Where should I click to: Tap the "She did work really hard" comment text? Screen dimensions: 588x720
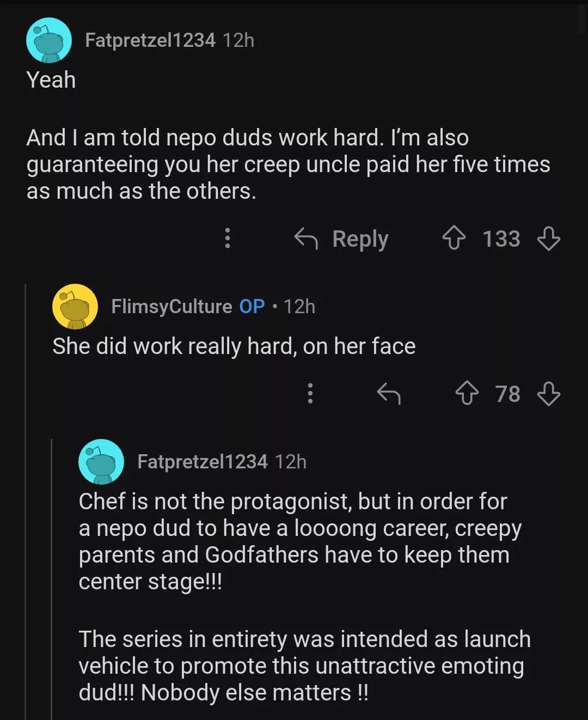[234, 346]
